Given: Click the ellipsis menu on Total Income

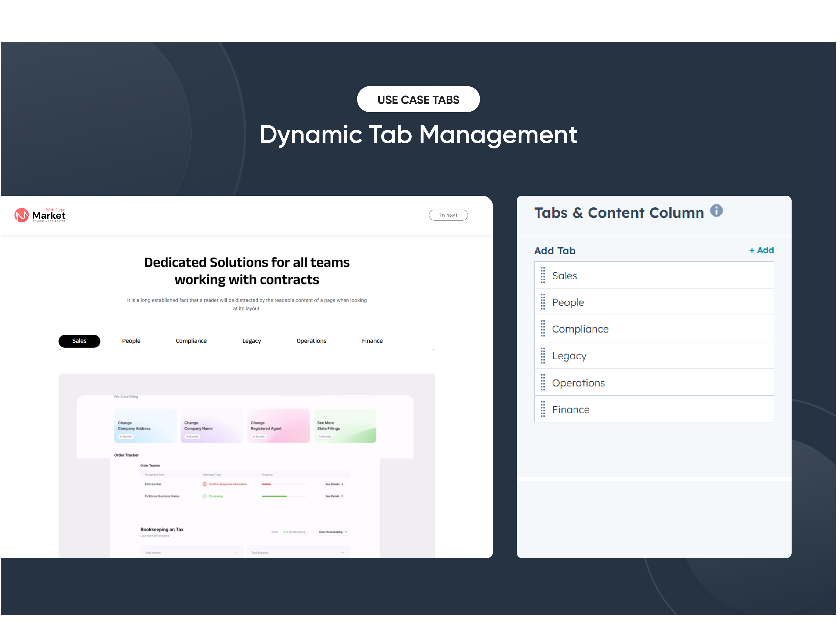Looking at the screenshot, I should pyautogui.click(x=236, y=553).
